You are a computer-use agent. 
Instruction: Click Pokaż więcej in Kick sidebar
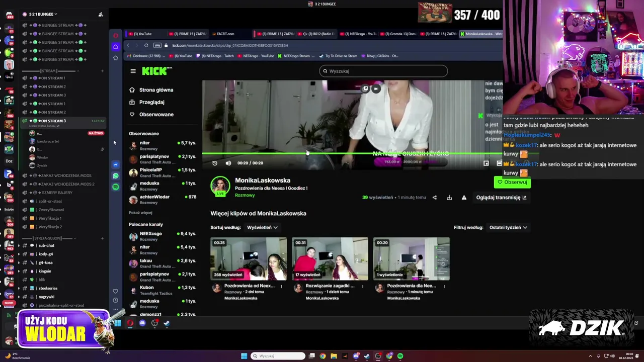[x=140, y=213]
